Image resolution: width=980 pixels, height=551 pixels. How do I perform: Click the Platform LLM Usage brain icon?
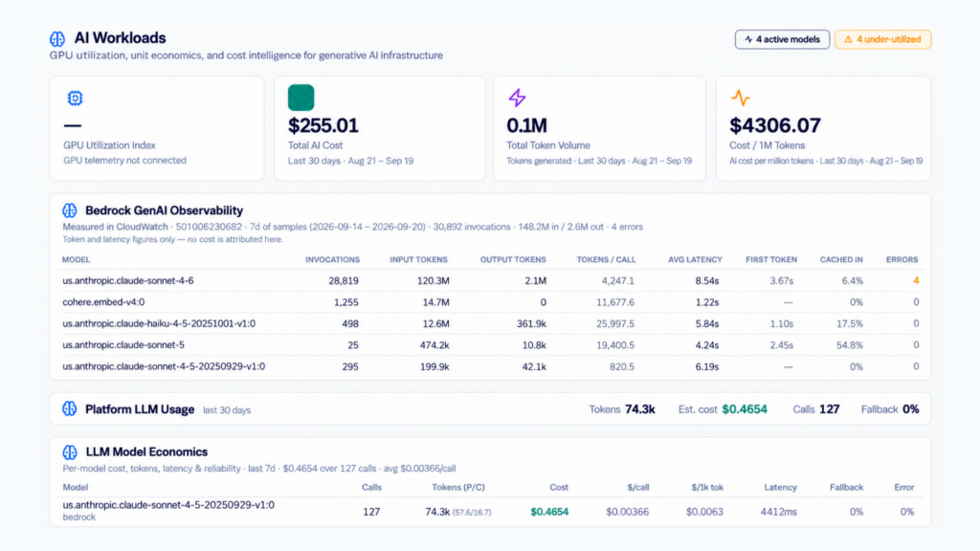(x=70, y=409)
